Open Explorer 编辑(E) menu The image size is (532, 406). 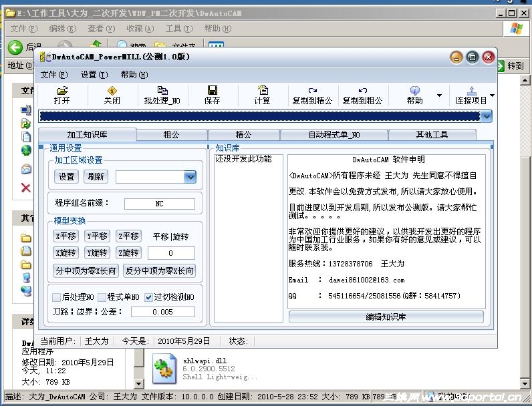(x=62, y=29)
